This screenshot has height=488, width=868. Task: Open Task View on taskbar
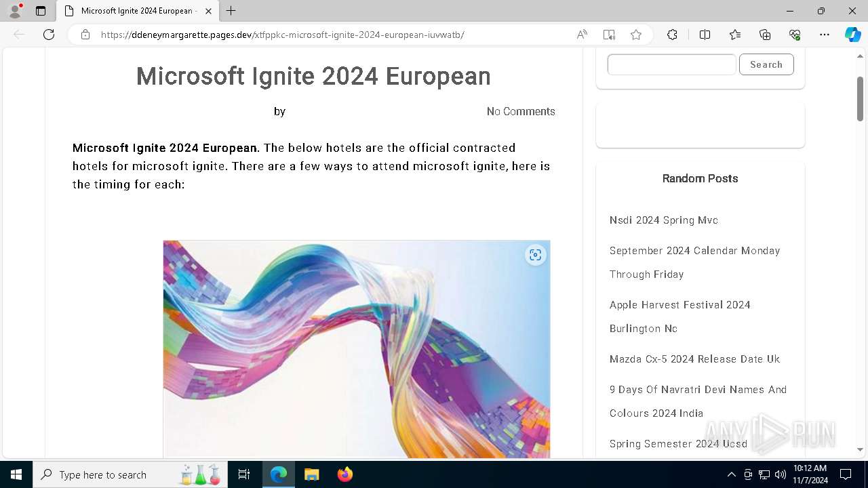244,474
